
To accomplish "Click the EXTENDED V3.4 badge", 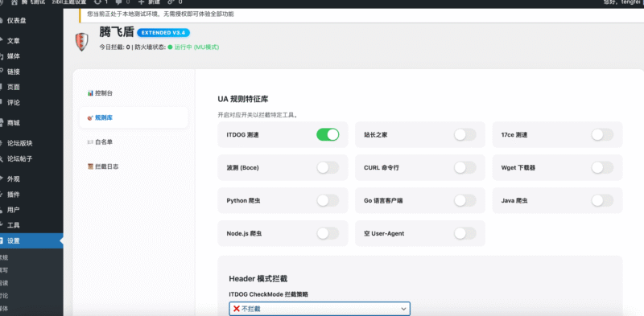I will pos(163,32).
